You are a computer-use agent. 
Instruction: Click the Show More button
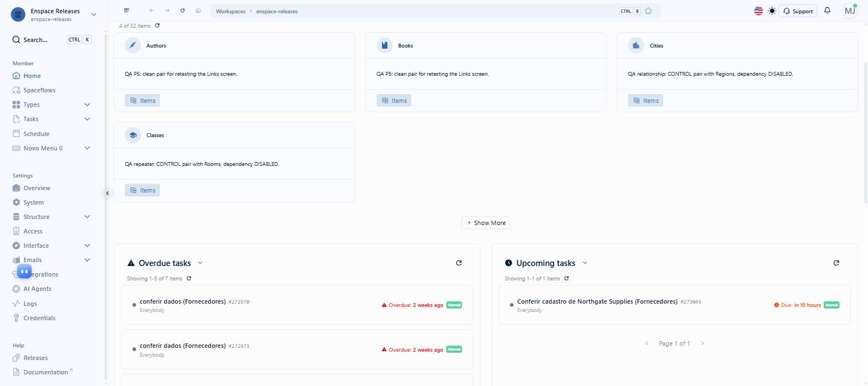click(x=486, y=223)
